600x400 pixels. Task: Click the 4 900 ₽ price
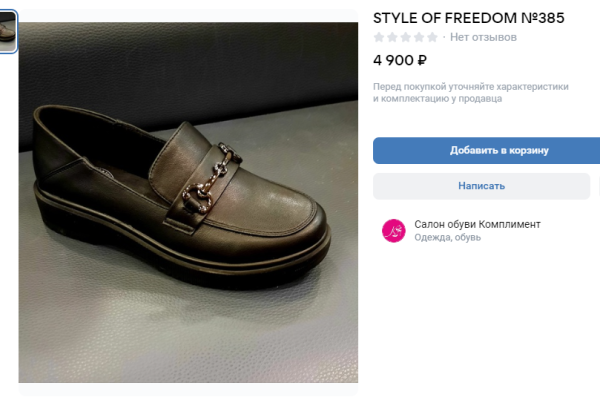click(400, 60)
